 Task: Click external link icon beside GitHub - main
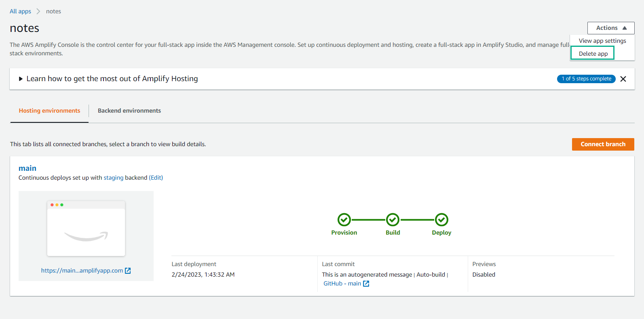[x=366, y=283]
